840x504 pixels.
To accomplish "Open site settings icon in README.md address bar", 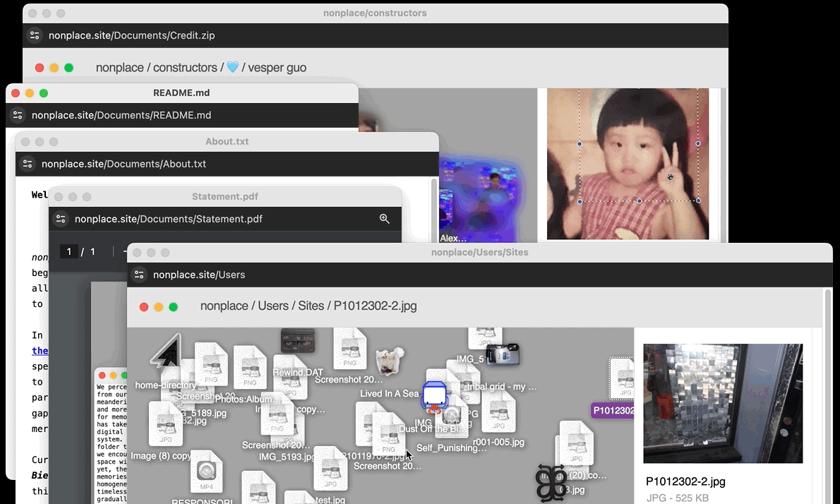I will point(18,115).
